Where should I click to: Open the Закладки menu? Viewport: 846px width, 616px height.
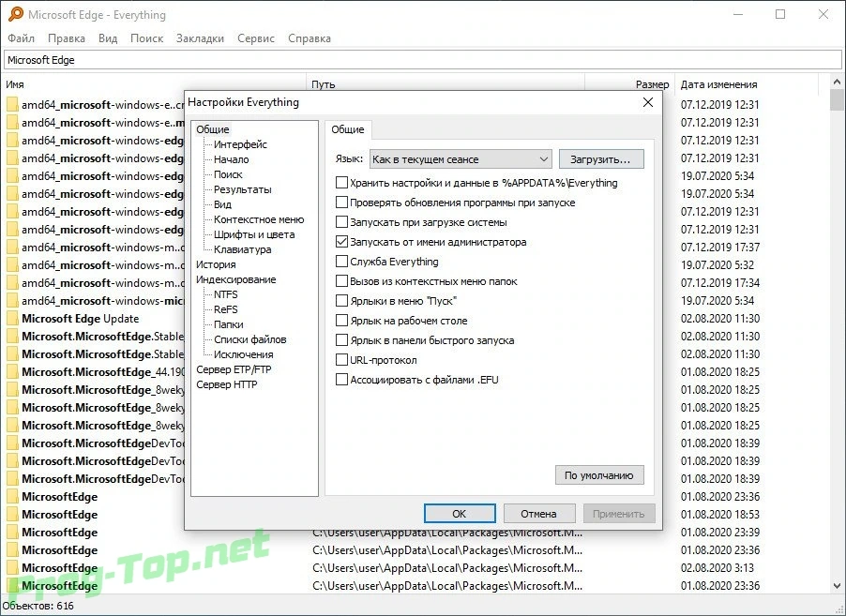click(200, 38)
